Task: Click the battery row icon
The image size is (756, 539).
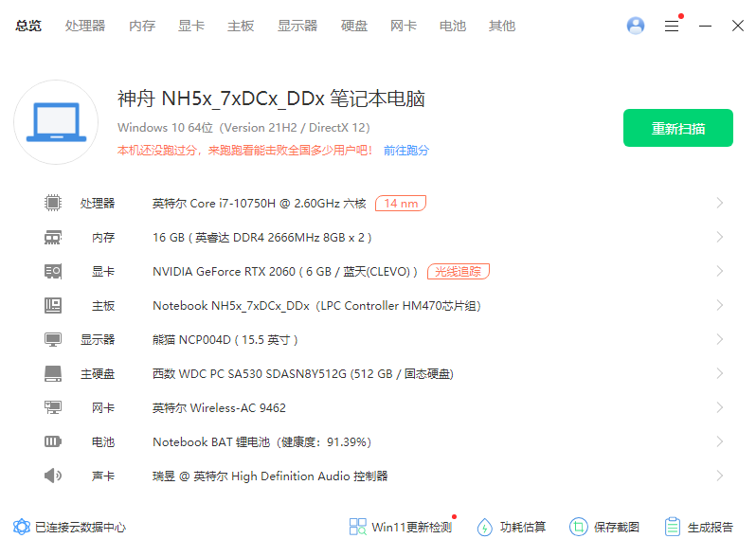Action: click(x=53, y=441)
